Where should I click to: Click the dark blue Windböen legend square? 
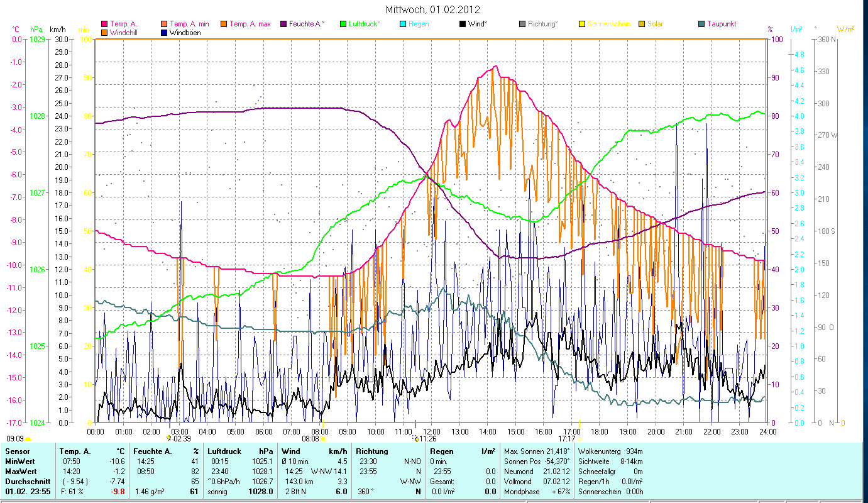tap(165, 33)
